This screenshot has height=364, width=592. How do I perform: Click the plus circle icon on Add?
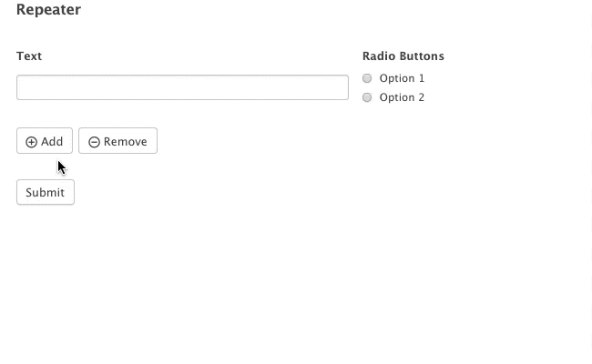point(31,142)
